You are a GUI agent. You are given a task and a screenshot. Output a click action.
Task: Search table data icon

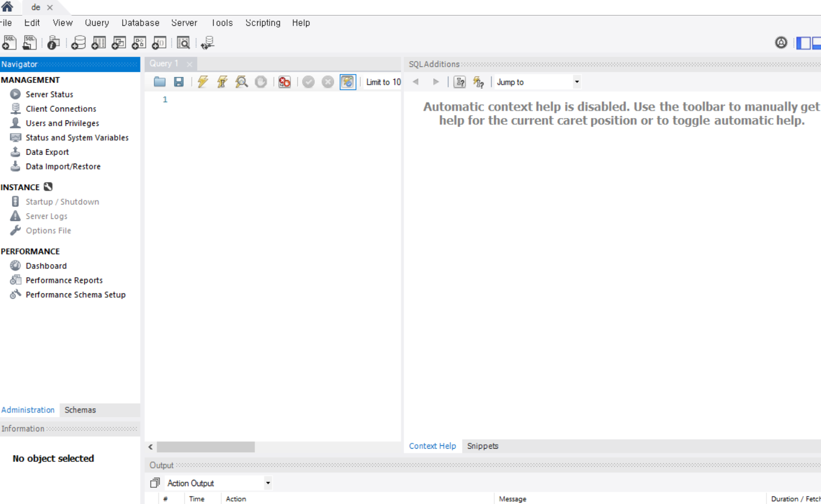pos(183,43)
